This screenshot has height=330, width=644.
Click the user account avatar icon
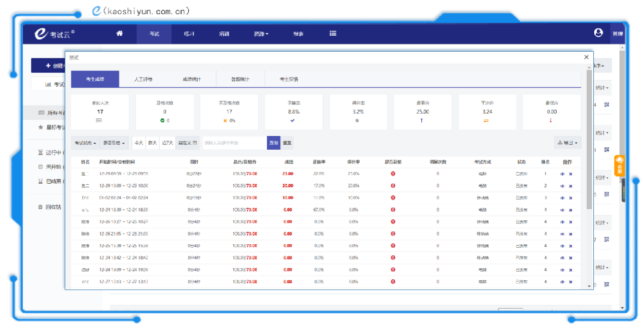(x=598, y=33)
